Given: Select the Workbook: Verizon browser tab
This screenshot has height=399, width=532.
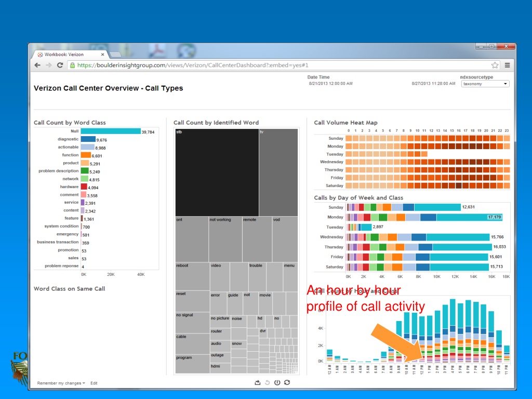Looking at the screenshot, I should pos(70,54).
